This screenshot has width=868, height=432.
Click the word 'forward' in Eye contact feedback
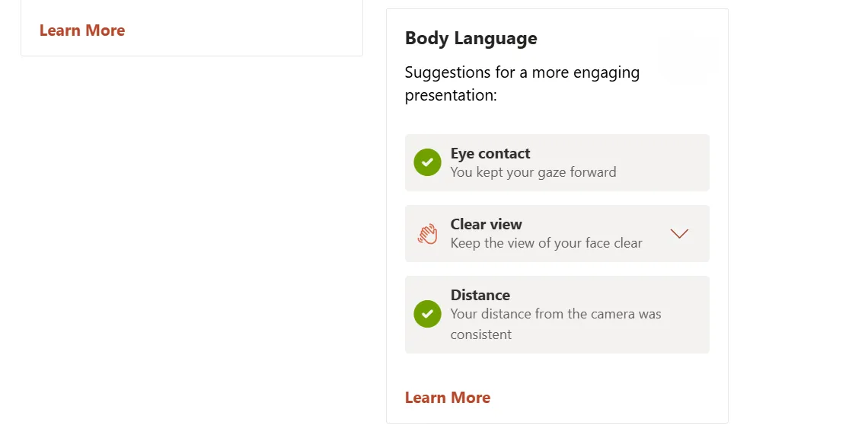click(x=592, y=172)
